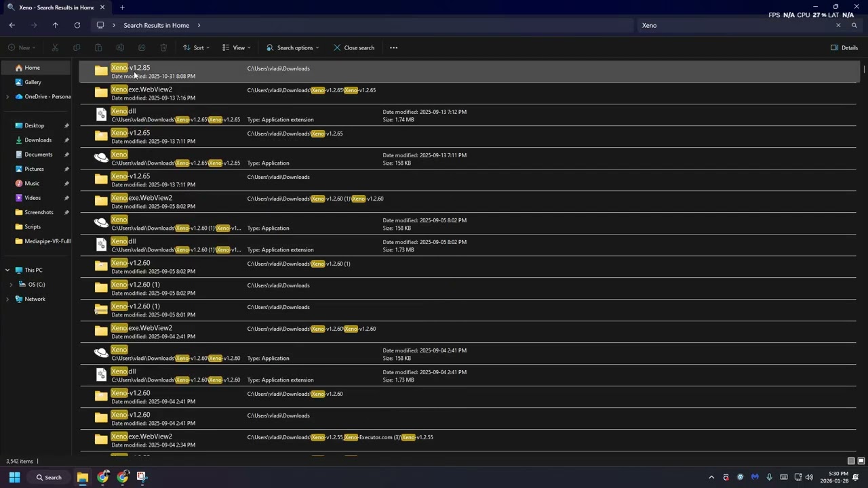Select This PC in the navigation pane
The image size is (868, 488).
[x=33, y=270]
